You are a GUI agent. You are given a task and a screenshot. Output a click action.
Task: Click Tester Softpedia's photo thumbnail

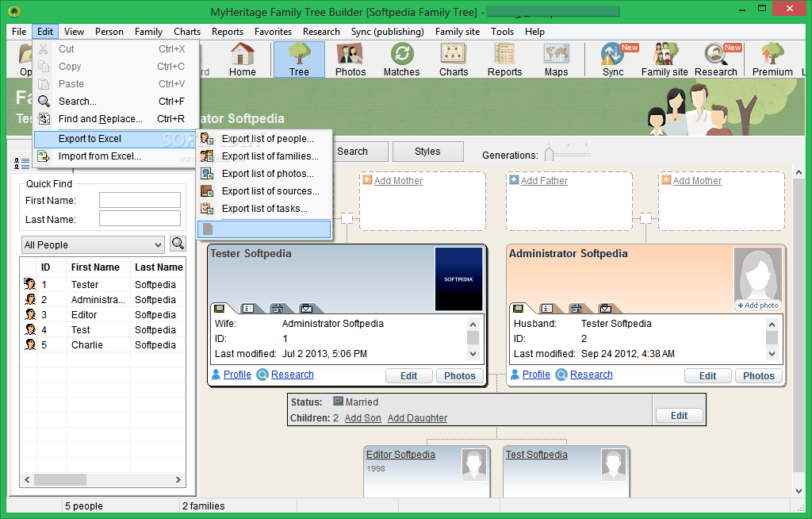click(x=459, y=279)
